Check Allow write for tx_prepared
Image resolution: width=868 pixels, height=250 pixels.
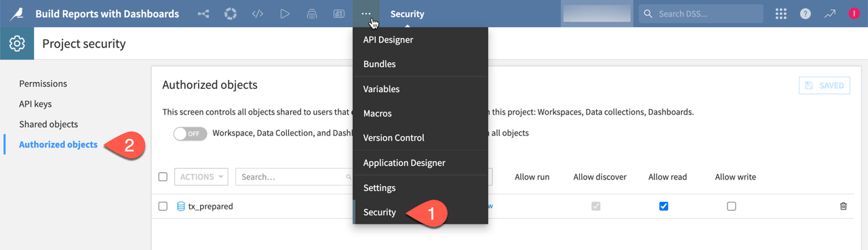pos(732,206)
